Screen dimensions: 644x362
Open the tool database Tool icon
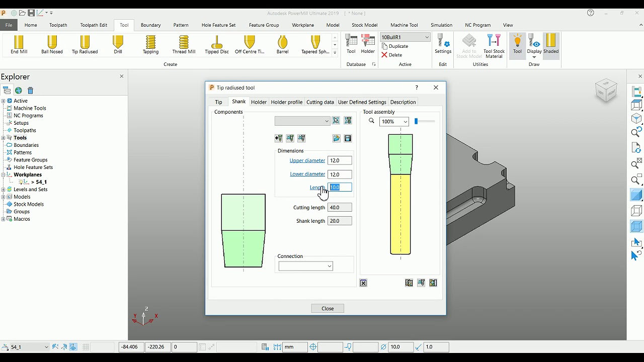(x=351, y=44)
